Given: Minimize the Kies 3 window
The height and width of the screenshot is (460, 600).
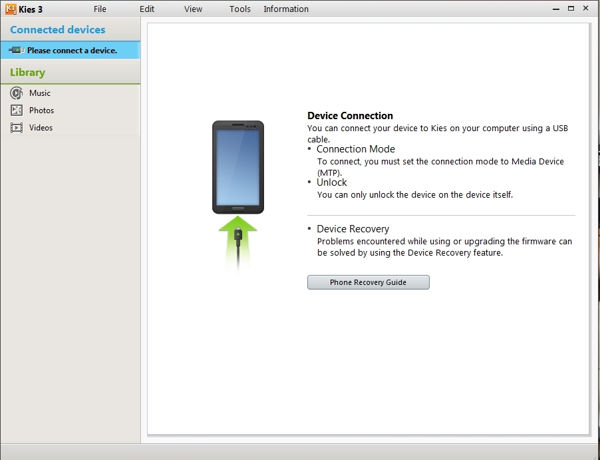Looking at the screenshot, I should coord(556,8).
